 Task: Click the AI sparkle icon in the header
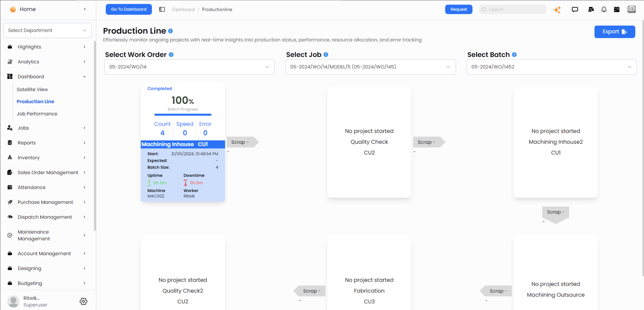coord(557,10)
